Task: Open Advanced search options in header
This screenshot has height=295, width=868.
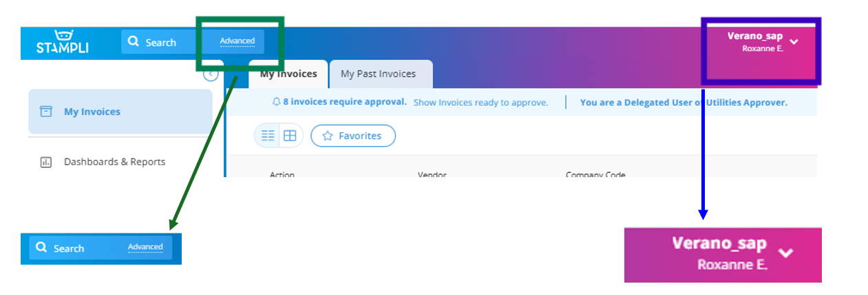Action: (237, 41)
